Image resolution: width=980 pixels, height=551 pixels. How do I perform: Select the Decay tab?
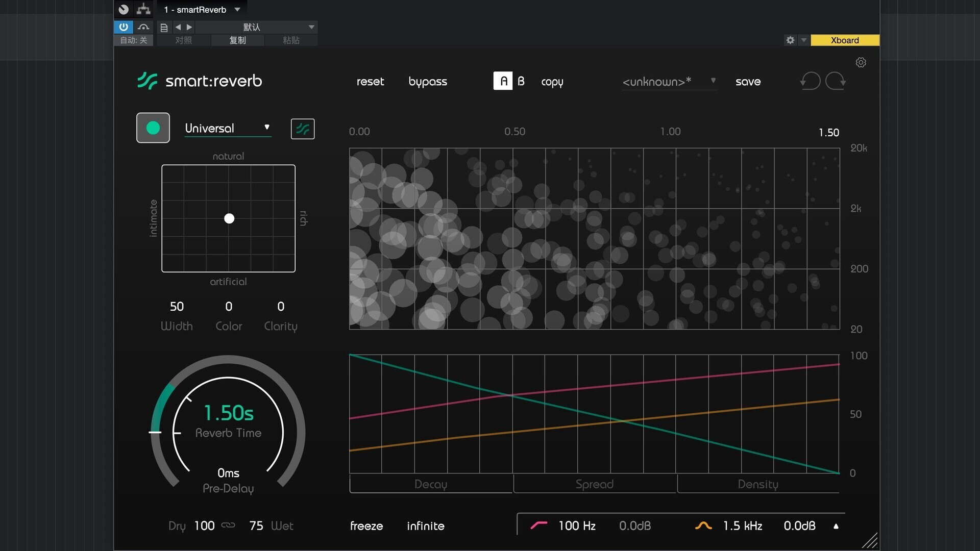point(431,484)
